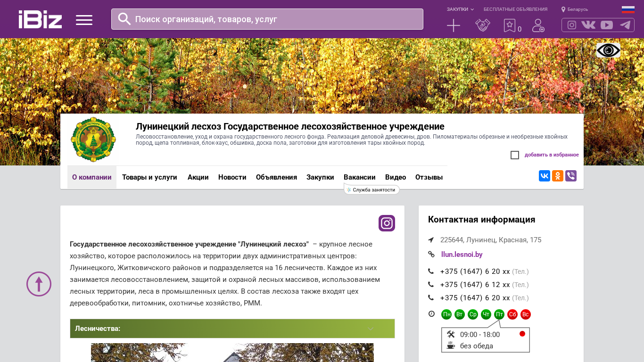Select the Сб day circle in schedule

click(x=512, y=314)
